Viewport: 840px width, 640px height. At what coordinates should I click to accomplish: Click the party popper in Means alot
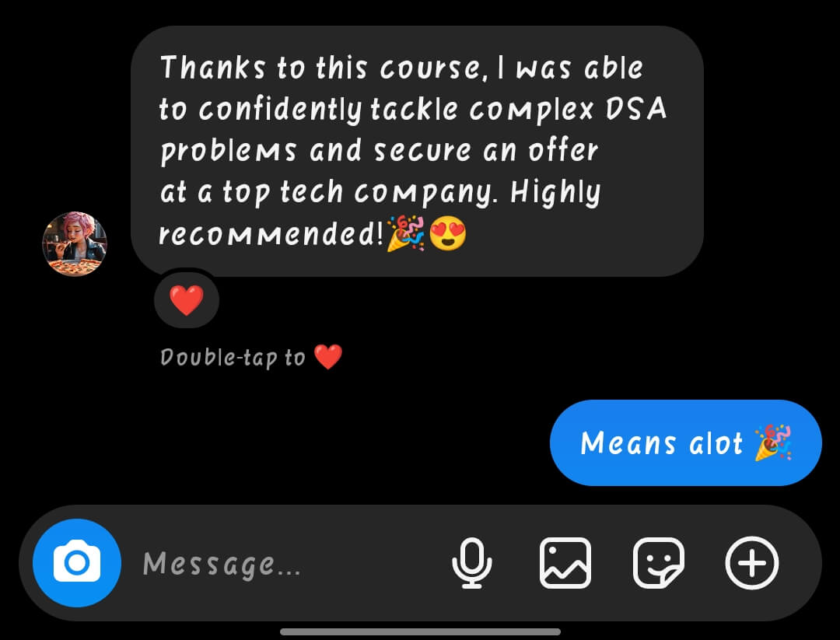[x=773, y=442]
